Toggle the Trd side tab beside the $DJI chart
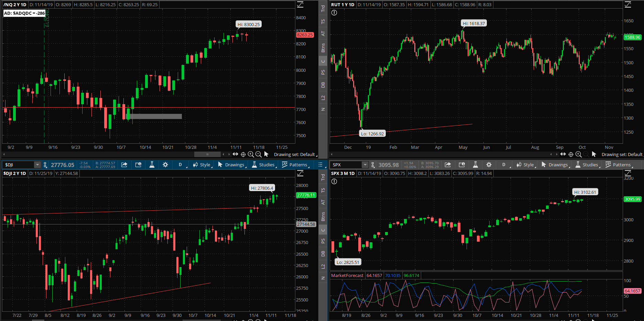644x321 pixels. pyautogui.click(x=323, y=177)
